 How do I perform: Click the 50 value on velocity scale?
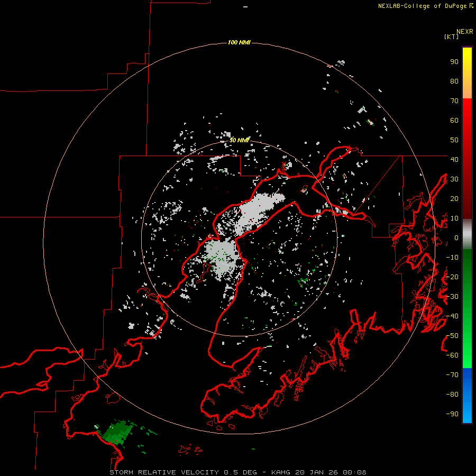(x=454, y=140)
